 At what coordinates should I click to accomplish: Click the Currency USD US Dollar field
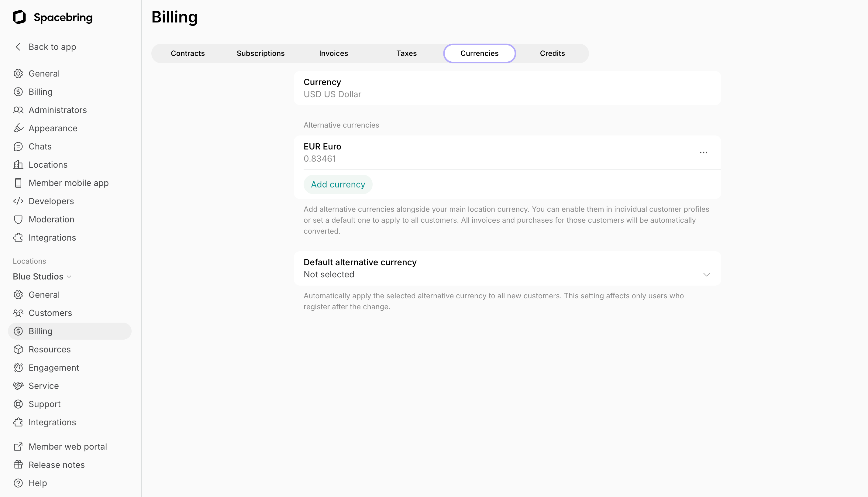tap(508, 88)
